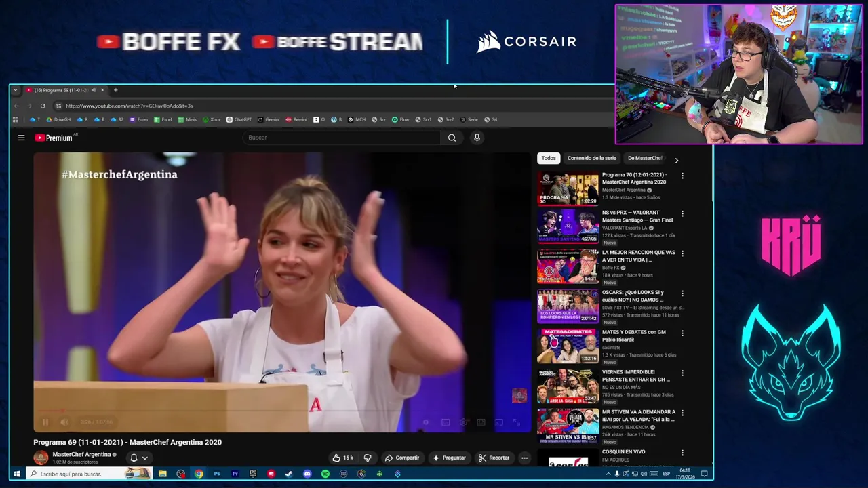
Task: Expand notification options chevron next to bell
Action: [145, 458]
